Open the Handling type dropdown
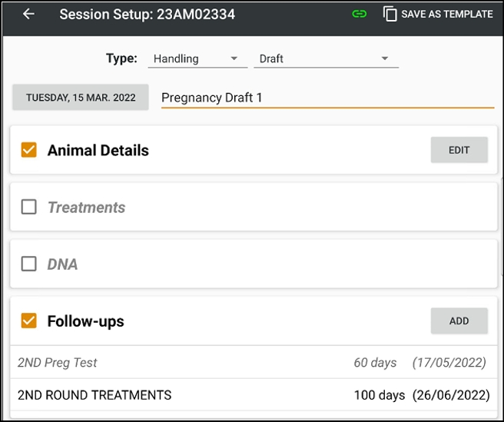Viewport: 504px width, 422px height. point(197,58)
